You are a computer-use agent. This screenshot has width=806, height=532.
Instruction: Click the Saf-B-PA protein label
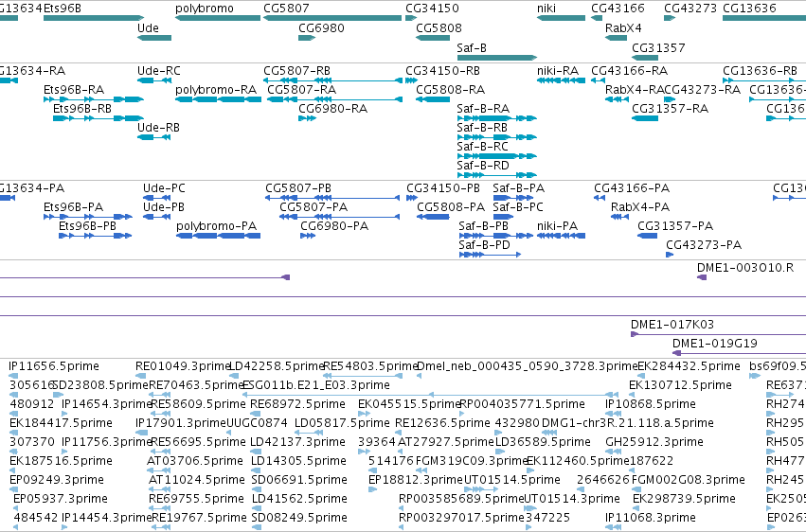coord(518,188)
